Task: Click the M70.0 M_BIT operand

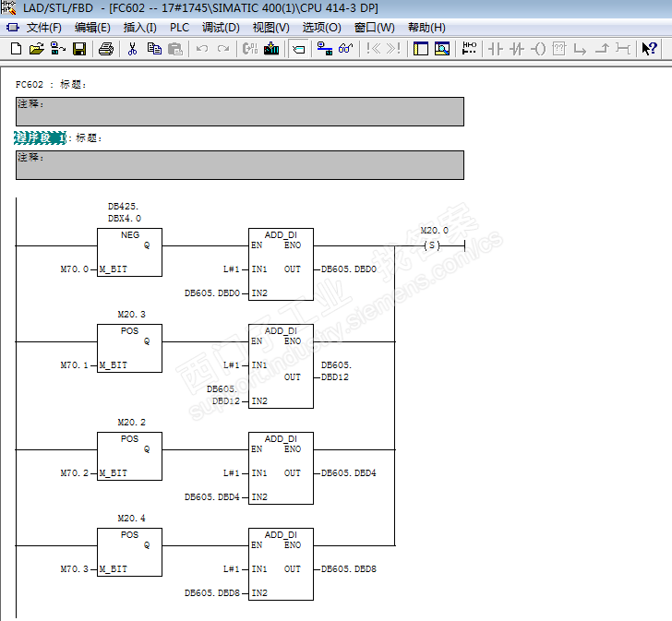Action: [x=75, y=269]
